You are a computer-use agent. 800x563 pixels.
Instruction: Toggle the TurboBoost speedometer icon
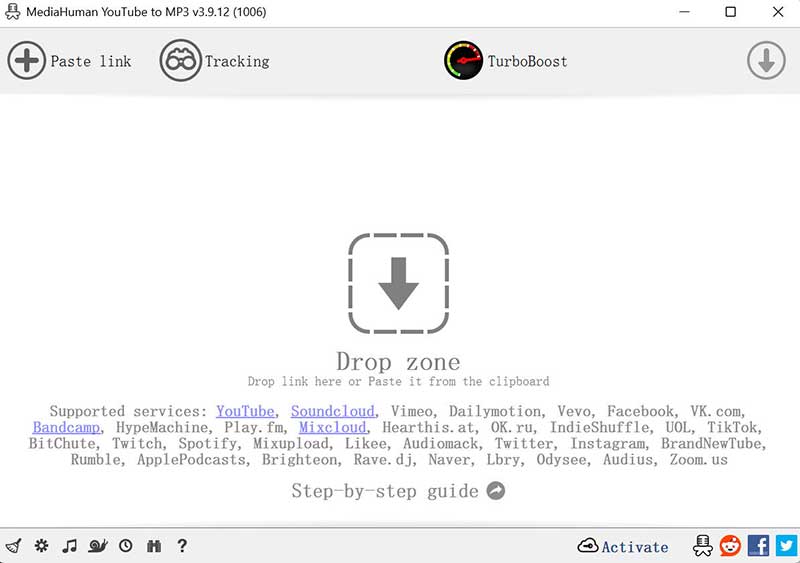(463, 61)
